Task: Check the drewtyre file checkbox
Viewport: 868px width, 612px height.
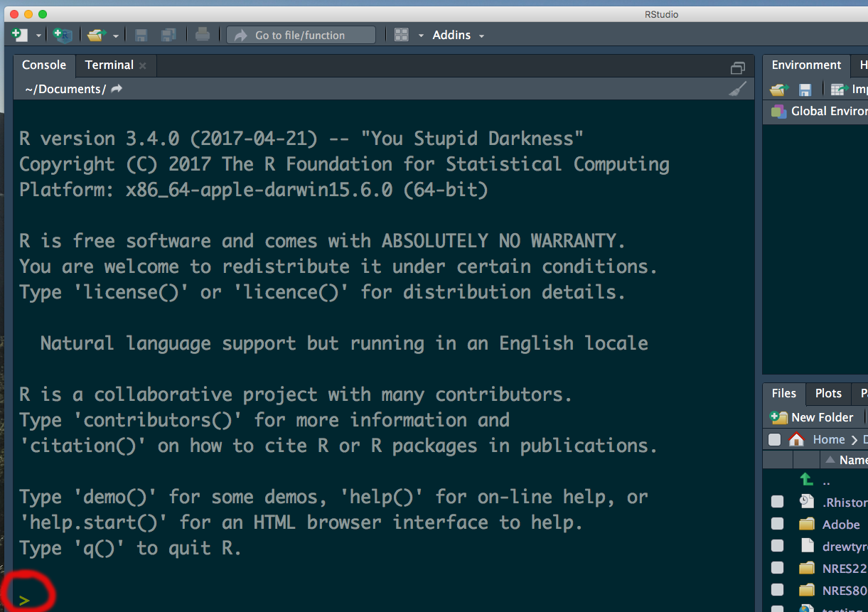Action: (x=778, y=546)
